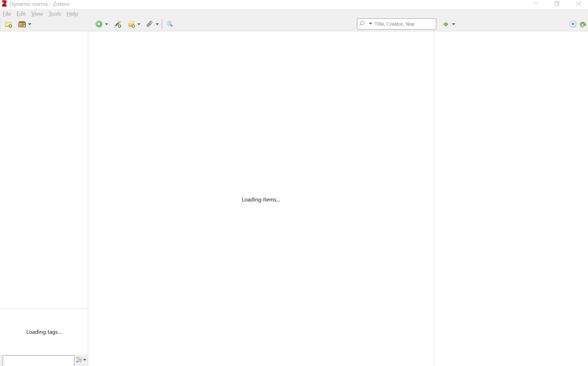Image resolution: width=588 pixels, height=366 pixels.
Task: Minimize the Zotero window
Action: 536,4
